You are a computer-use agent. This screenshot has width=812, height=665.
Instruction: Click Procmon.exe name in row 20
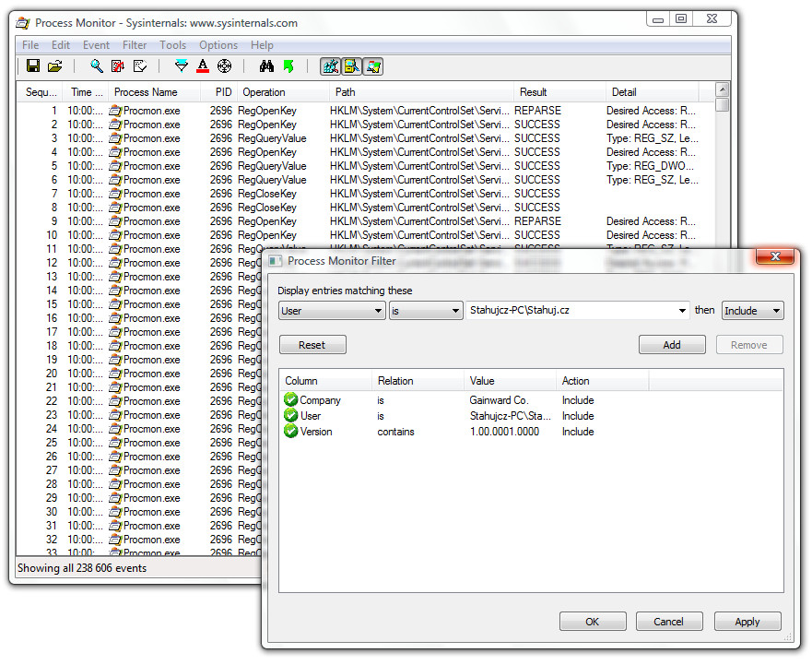point(152,374)
